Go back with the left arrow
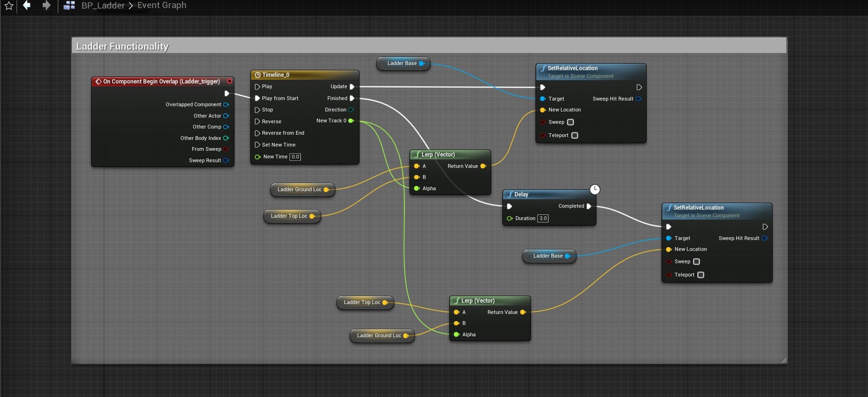The image size is (868, 397). tap(27, 5)
